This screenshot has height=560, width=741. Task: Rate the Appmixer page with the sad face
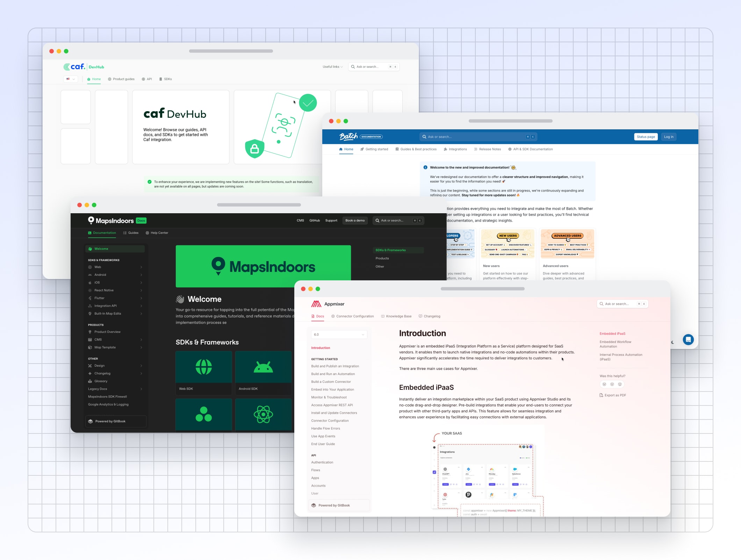click(604, 384)
